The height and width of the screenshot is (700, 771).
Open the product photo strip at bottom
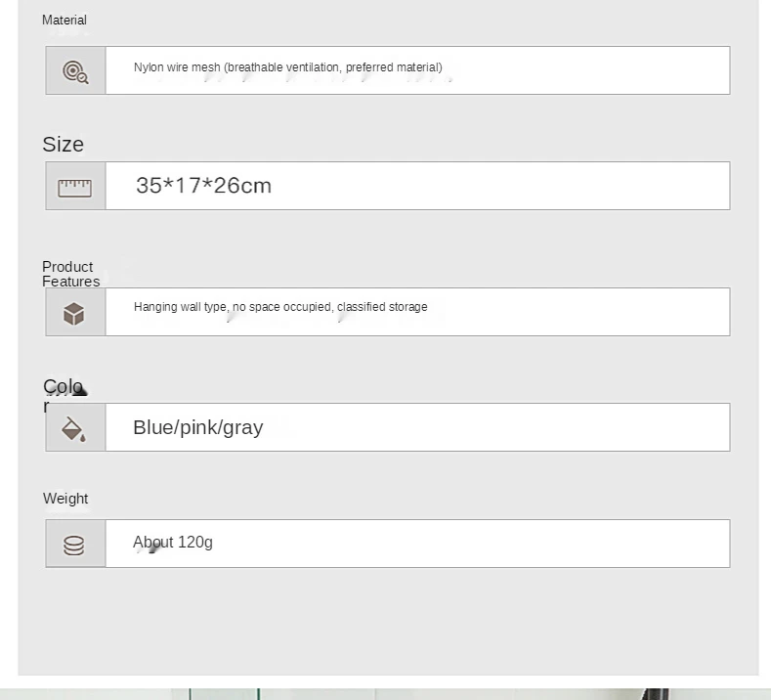click(385, 693)
